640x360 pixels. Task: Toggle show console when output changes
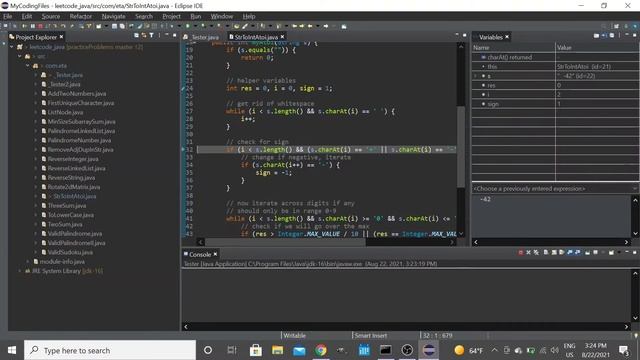570,253
